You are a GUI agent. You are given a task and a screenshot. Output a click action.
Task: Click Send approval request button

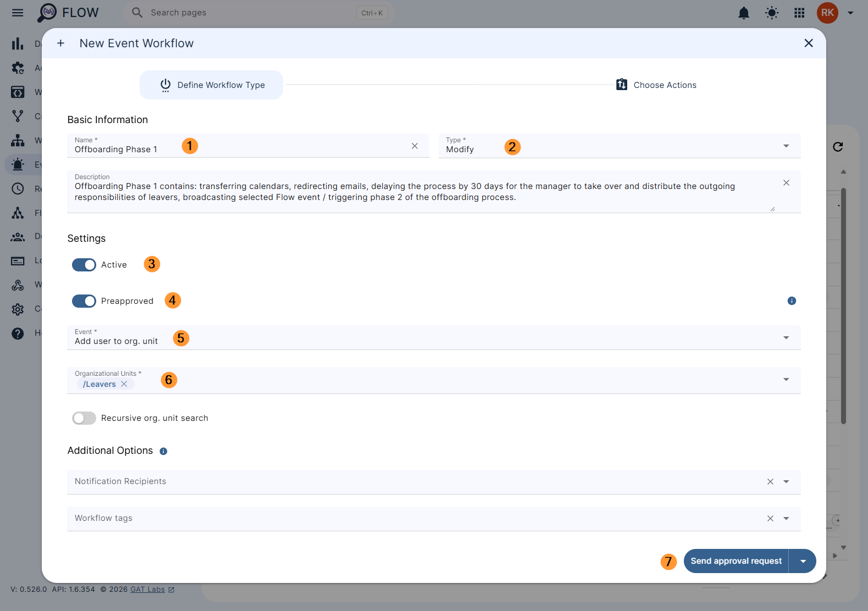coord(736,561)
